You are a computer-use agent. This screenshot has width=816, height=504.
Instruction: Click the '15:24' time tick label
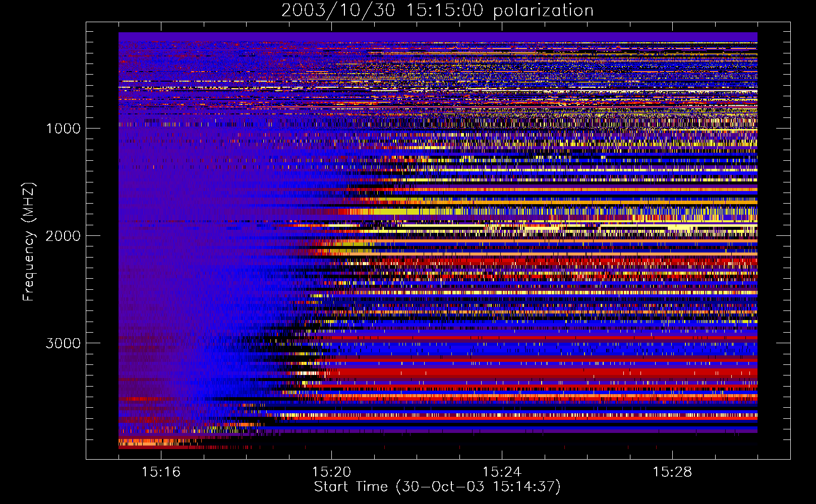pyautogui.click(x=502, y=472)
